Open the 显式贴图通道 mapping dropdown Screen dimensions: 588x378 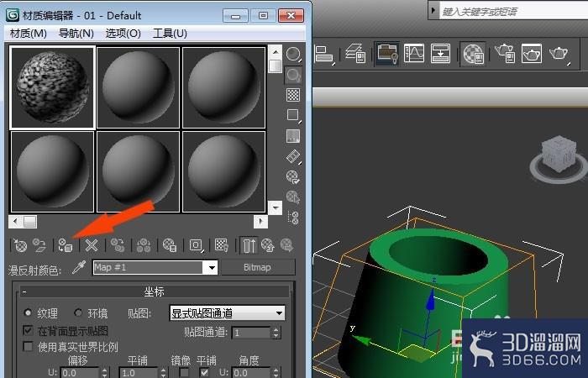tap(228, 312)
